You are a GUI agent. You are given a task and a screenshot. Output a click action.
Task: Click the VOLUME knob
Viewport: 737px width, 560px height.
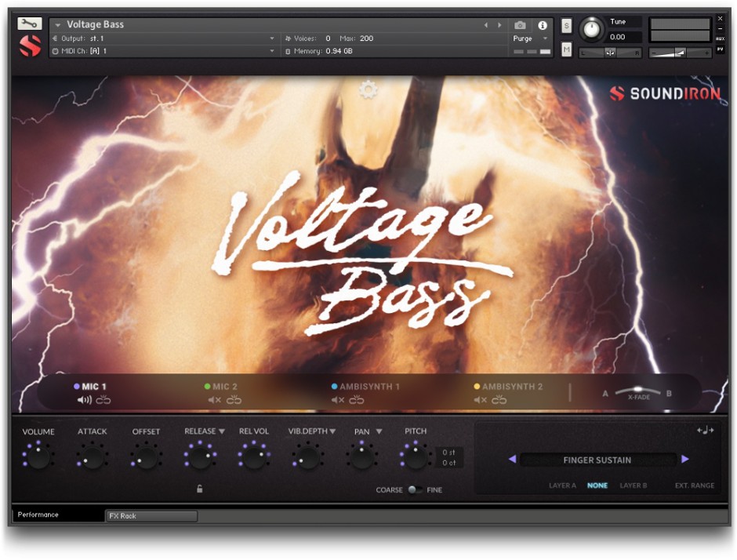pos(38,456)
